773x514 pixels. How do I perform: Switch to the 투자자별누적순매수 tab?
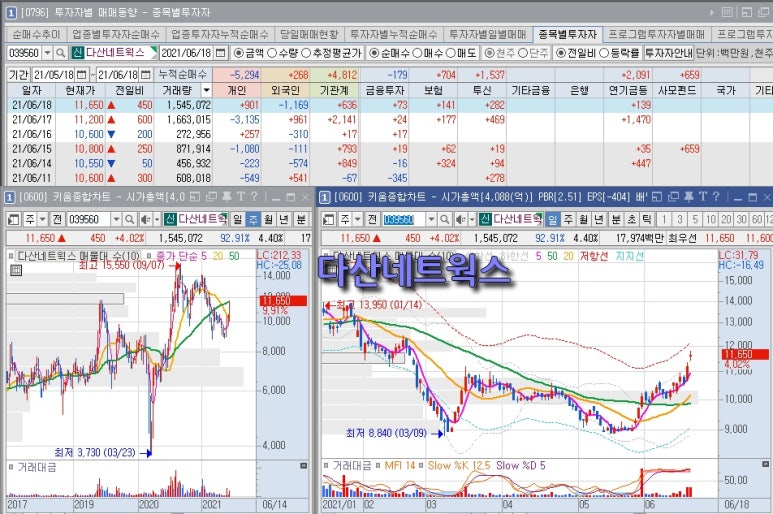click(394, 34)
